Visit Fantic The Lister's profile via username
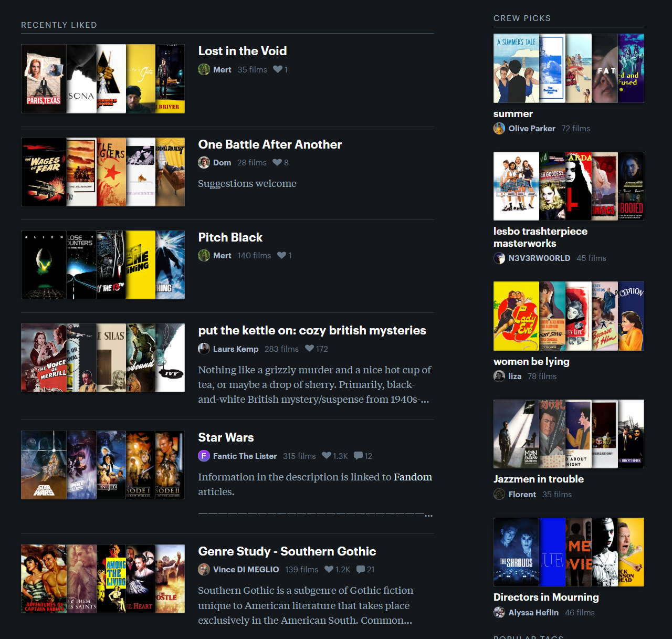 coord(245,456)
